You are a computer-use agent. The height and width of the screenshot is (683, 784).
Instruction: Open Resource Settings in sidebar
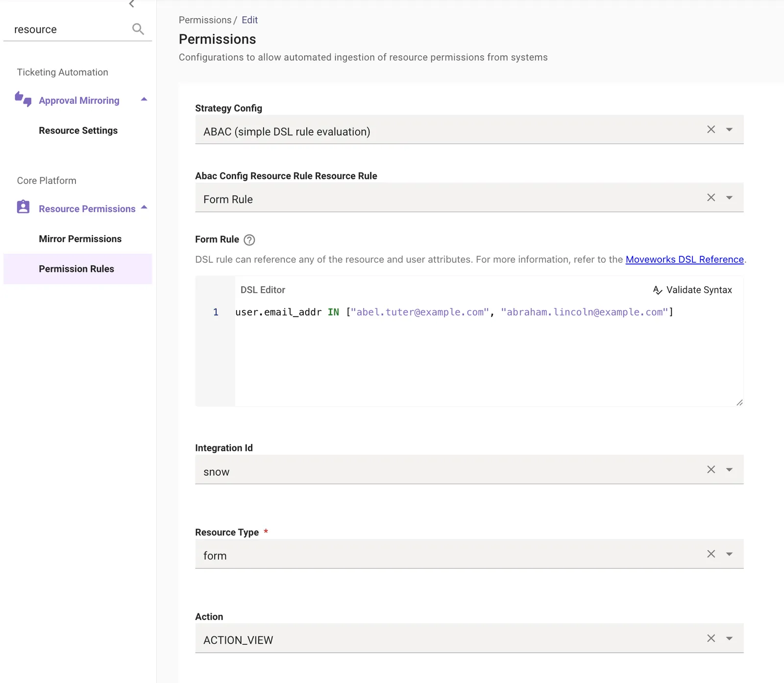pos(78,130)
